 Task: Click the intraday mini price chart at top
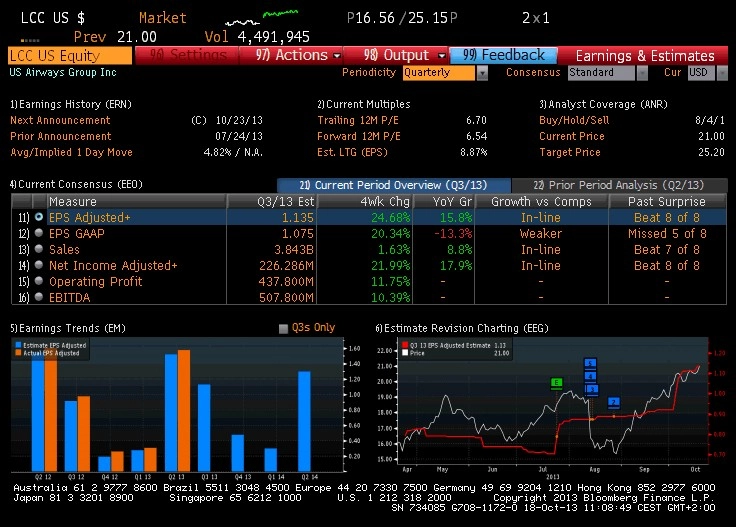pyautogui.click(x=261, y=17)
